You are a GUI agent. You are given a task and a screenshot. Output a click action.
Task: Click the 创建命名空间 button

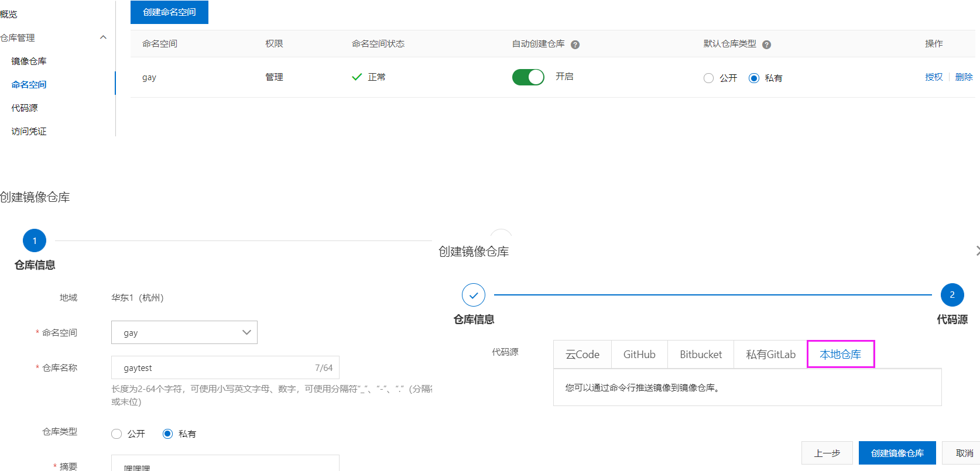[169, 12]
